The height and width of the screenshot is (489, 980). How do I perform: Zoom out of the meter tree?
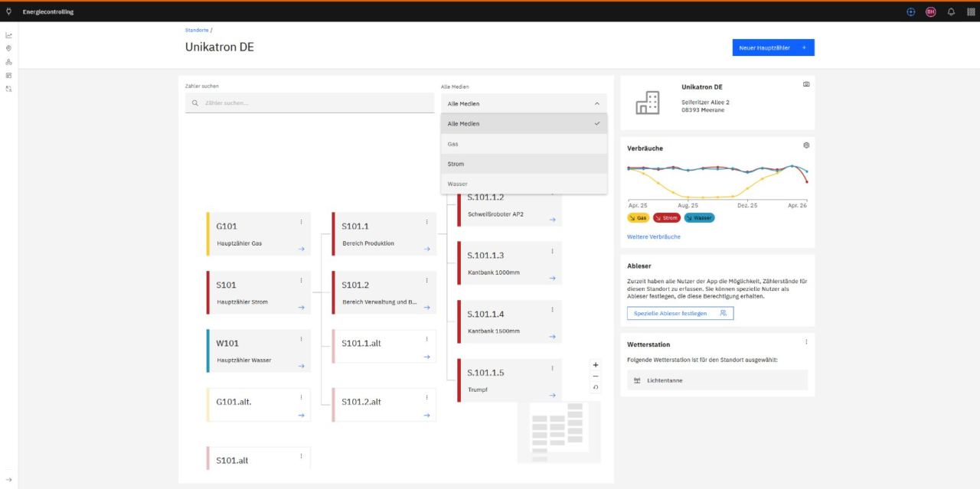596,377
